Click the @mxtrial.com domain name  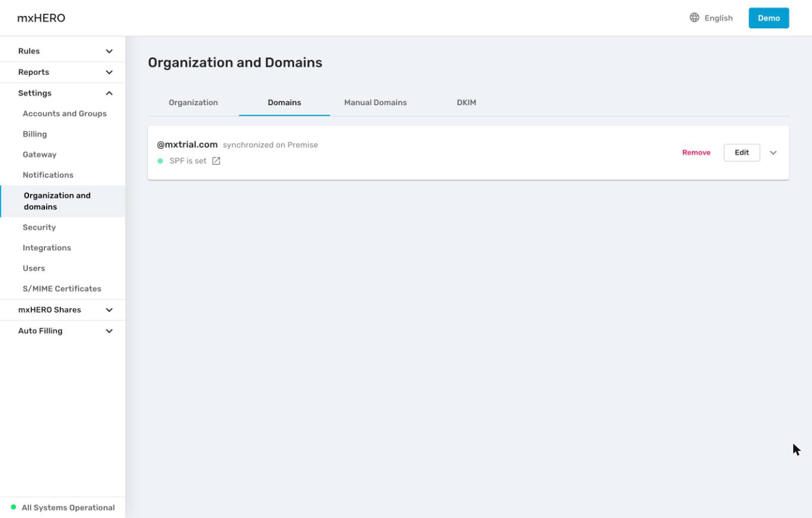tap(187, 145)
